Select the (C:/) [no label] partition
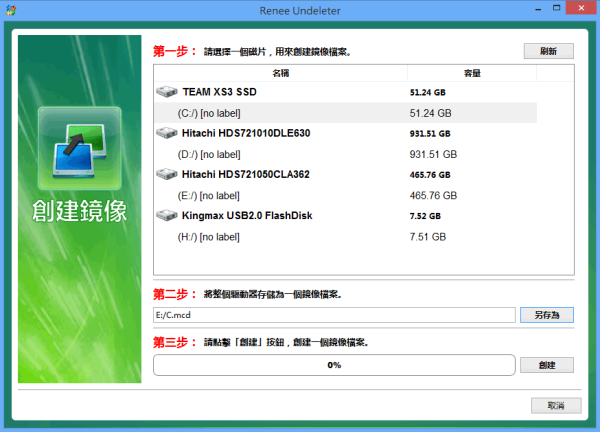 (x=346, y=113)
